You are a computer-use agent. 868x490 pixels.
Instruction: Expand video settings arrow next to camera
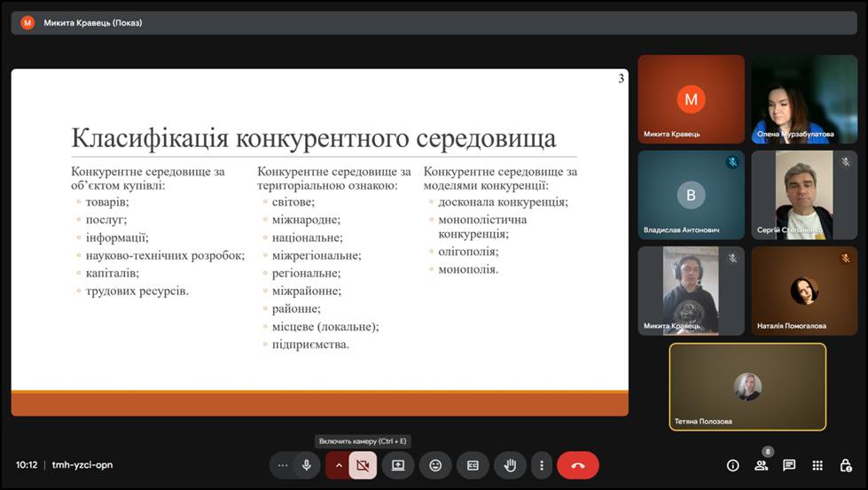[x=338, y=465]
